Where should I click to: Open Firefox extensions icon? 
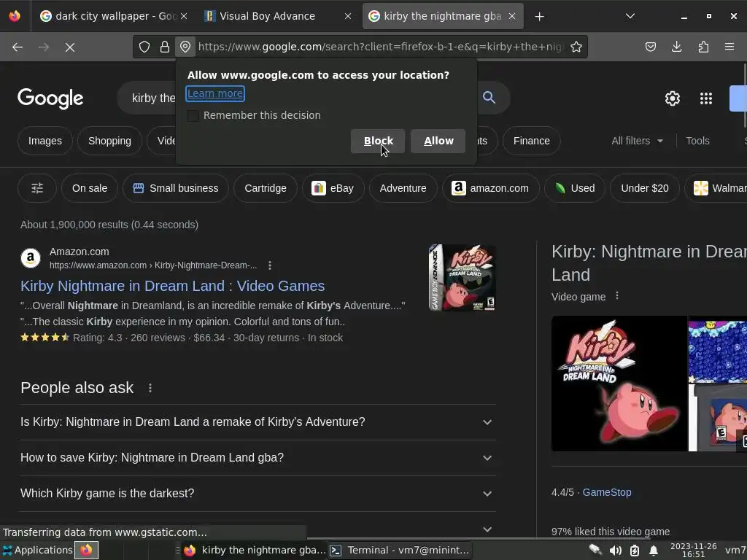(x=703, y=47)
